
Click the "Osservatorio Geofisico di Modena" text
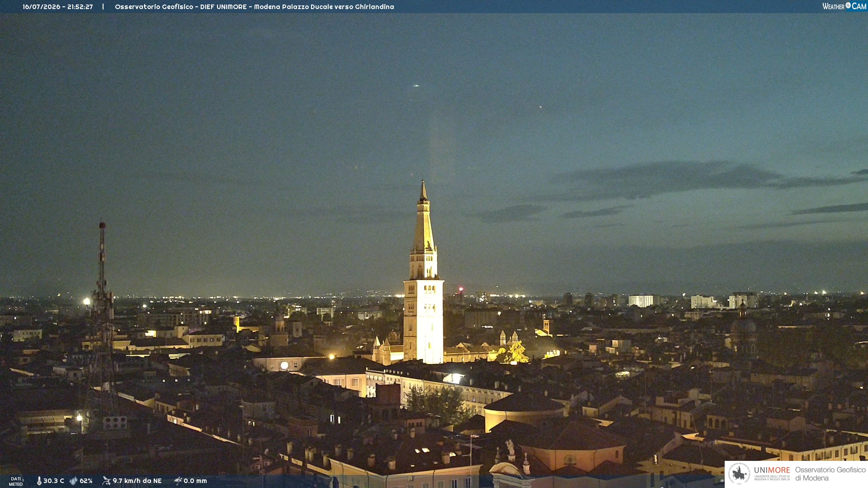(830, 474)
